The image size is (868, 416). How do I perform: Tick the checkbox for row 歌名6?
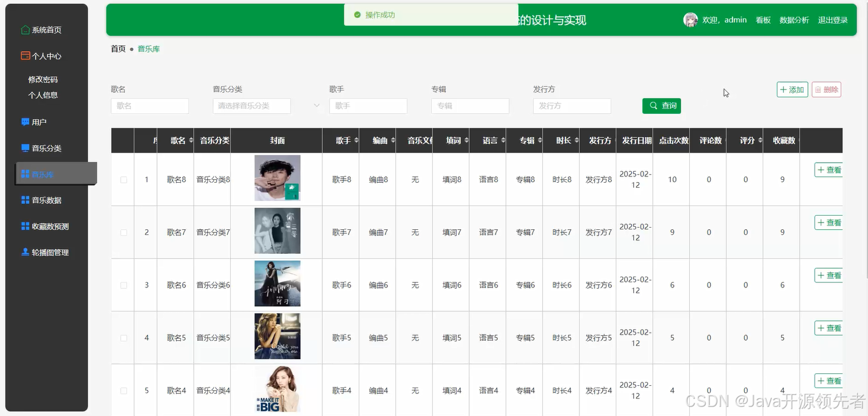pos(124,285)
